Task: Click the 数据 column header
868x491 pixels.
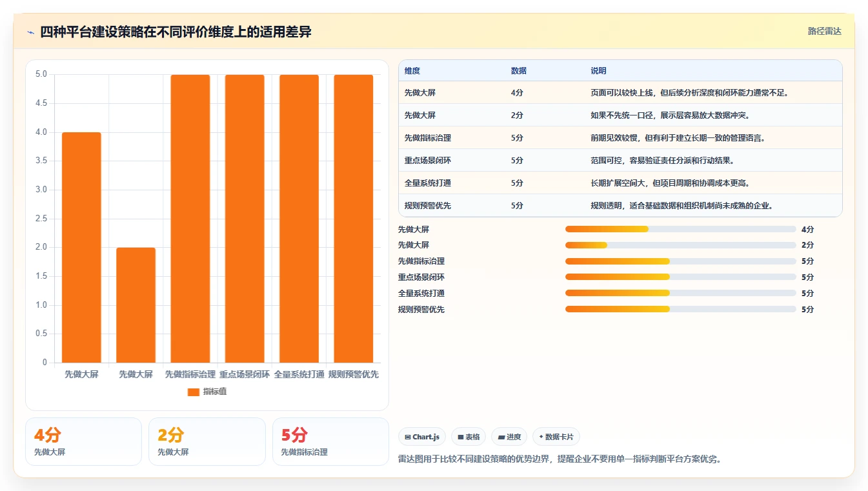Action: 519,71
